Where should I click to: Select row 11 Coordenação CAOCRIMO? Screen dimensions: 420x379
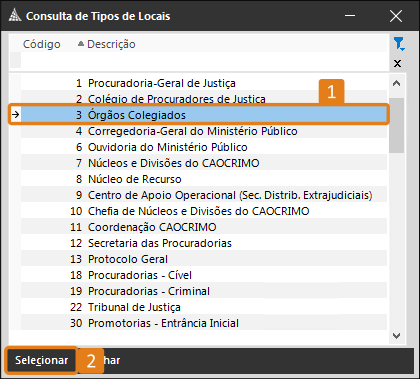point(204,227)
